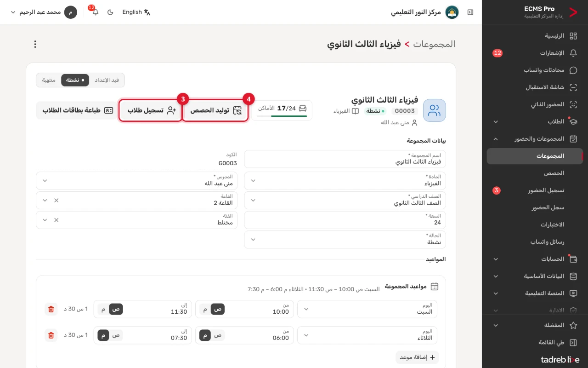Open الحصص page in sidebar
Viewport: 588px width, 368px height.
[535, 173]
